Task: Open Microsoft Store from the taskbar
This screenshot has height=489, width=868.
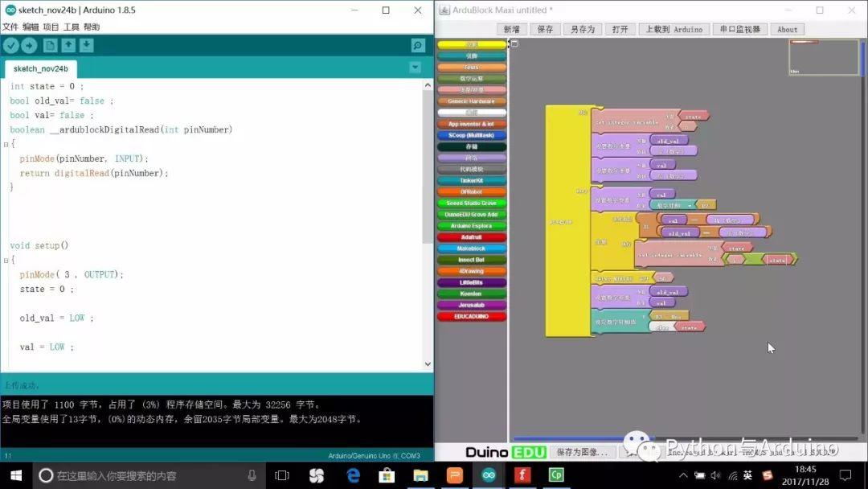Action: 387,475
